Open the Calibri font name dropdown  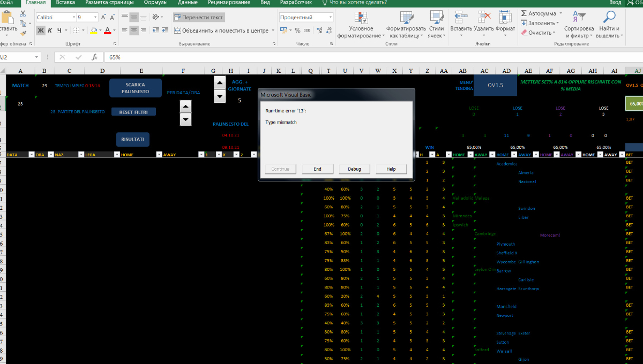pyautogui.click(x=73, y=18)
